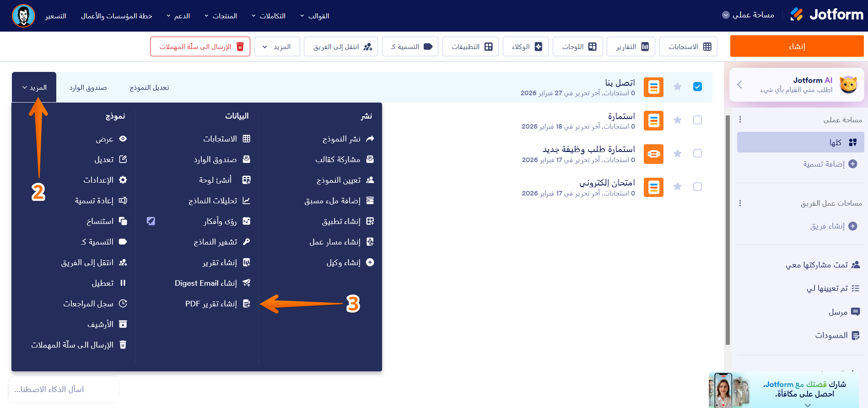The image size is (868, 408).
Task: Star the امتحان إلكتروني form
Action: pos(678,187)
